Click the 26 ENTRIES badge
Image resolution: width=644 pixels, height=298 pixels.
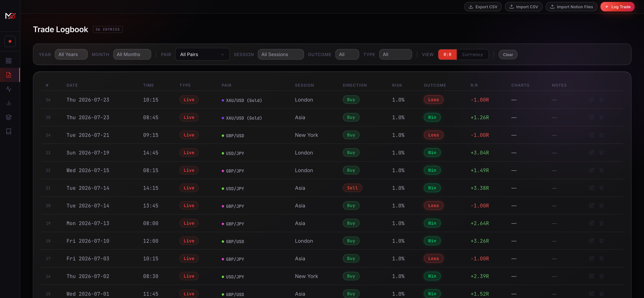(x=108, y=29)
